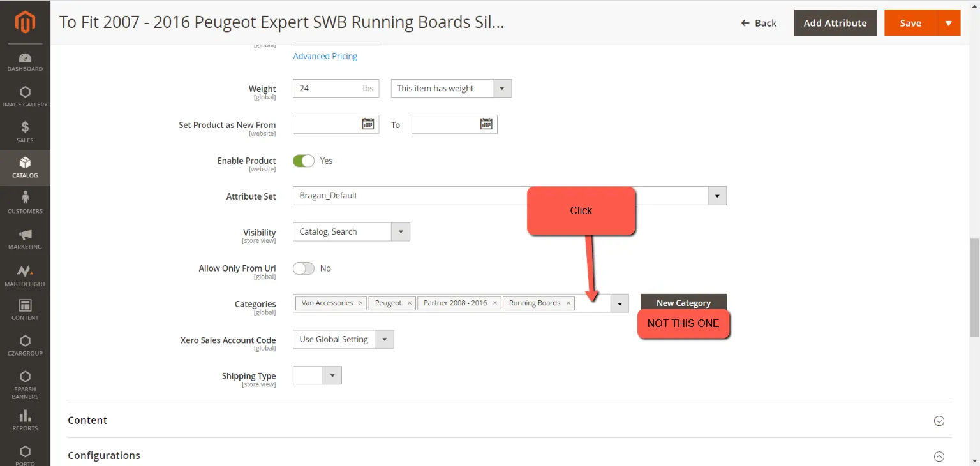Toggle the Enable Product switch
Viewport: 980px width, 466px height.
304,161
